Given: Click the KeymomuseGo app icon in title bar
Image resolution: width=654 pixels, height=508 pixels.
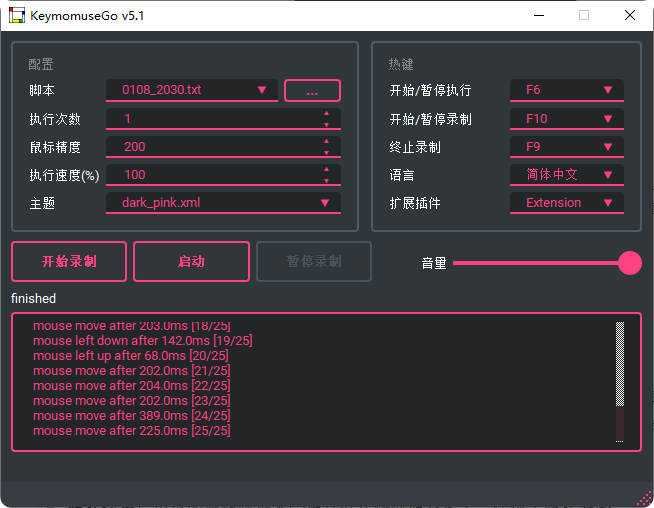Looking at the screenshot, I should click(16, 15).
